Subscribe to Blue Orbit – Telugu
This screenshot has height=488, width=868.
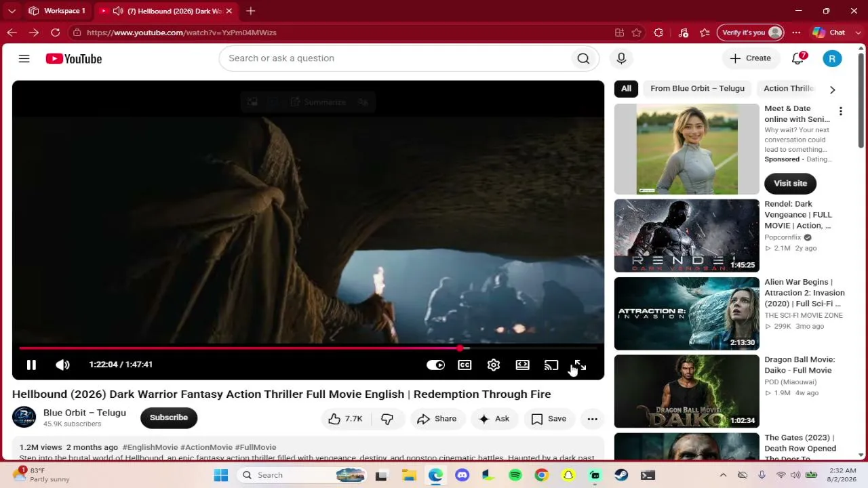pyautogui.click(x=169, y=418)
